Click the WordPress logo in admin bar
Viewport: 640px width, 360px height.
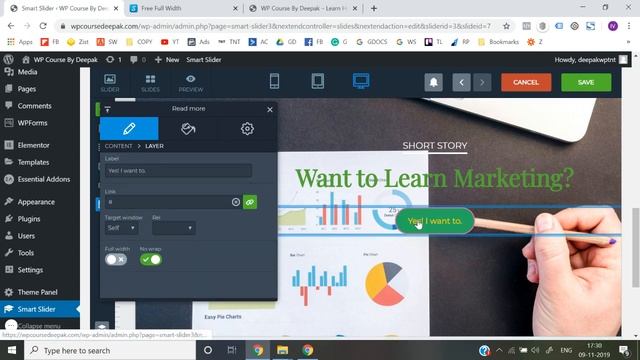pyautogui.click(x=9, y=60)
